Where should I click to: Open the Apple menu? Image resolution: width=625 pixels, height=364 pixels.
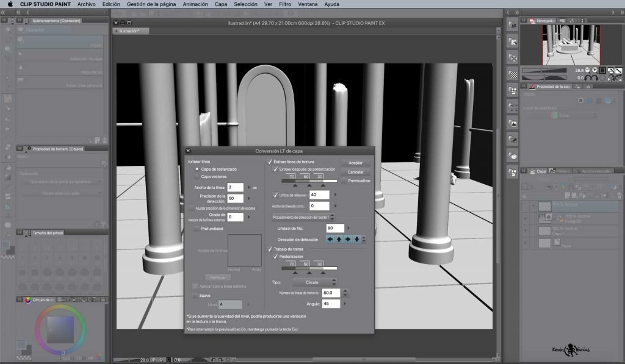(10, 4)
